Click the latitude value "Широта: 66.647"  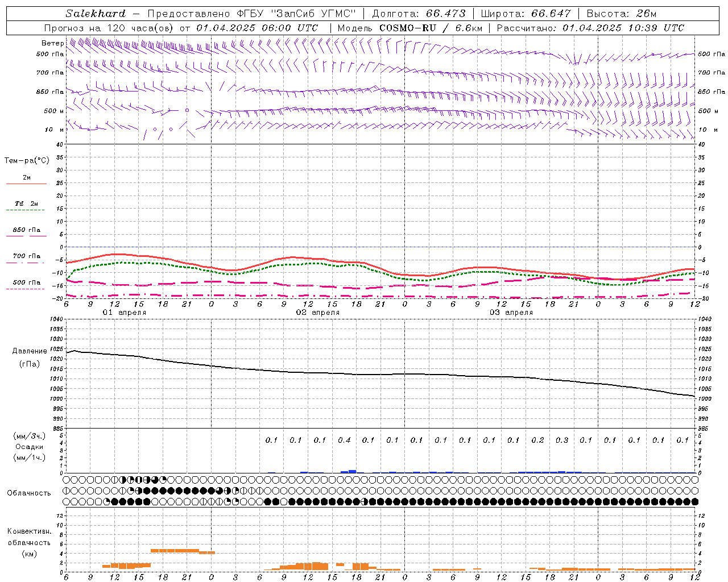526,14
